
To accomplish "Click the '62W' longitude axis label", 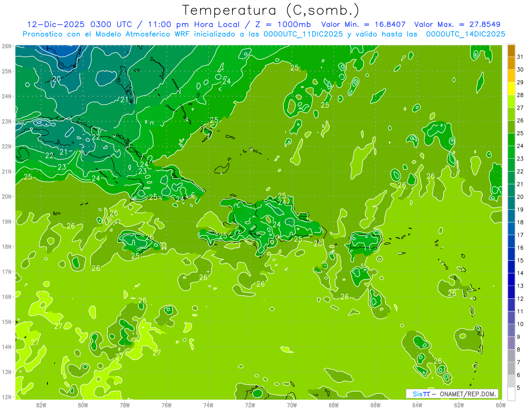I will click(459, 405).
